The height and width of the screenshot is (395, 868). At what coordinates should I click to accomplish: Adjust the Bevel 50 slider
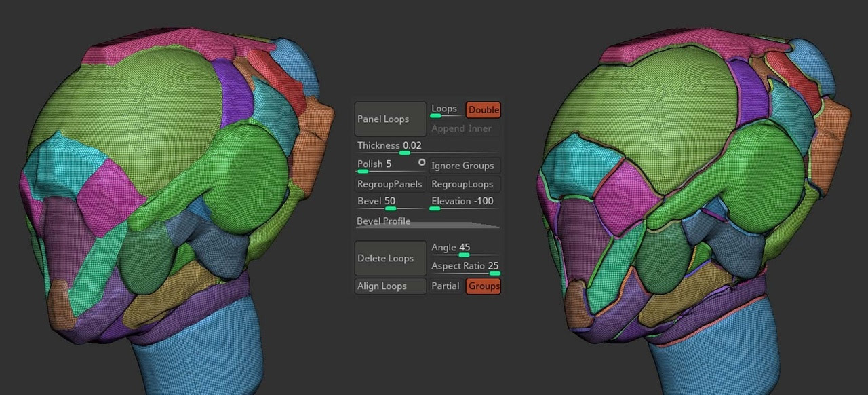click(x=391, y=202)
